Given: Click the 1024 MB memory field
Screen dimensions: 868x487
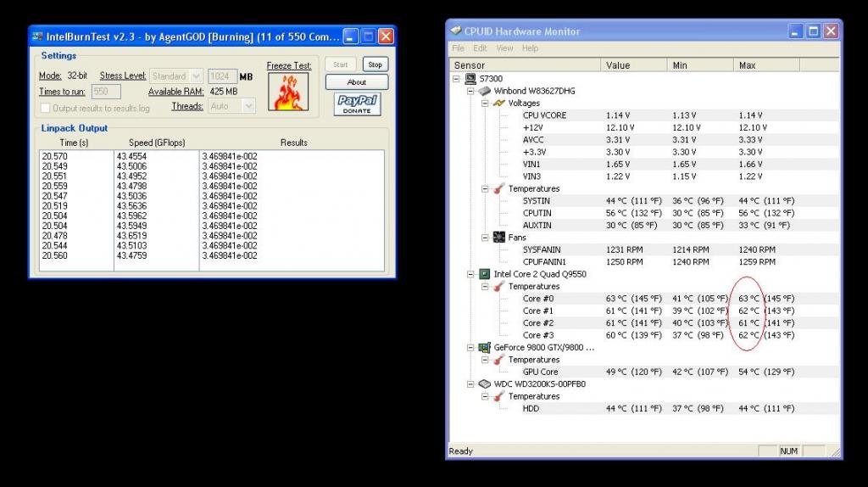Looking at the screenshot, I should coord(223,76).
